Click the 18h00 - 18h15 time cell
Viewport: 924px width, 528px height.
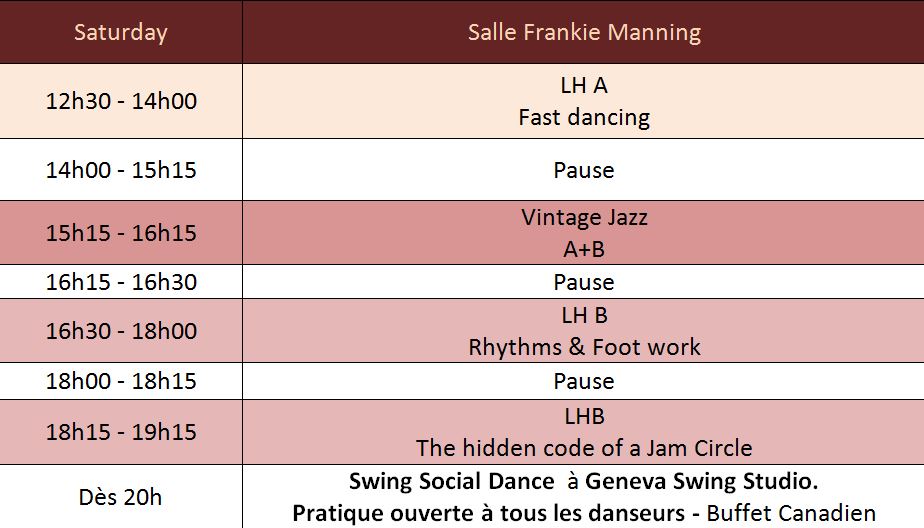click(121, 381)
